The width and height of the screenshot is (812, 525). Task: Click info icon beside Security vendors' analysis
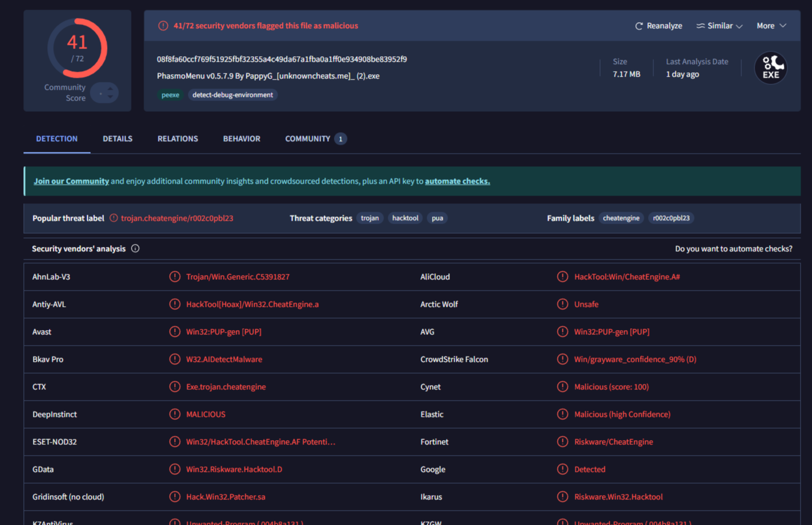[x=135, y=248]
